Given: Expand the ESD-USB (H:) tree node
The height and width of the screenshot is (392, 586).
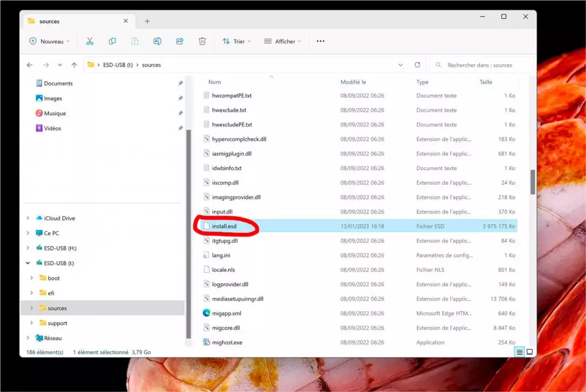Looking at the screenshot, I should click(28, 248).
